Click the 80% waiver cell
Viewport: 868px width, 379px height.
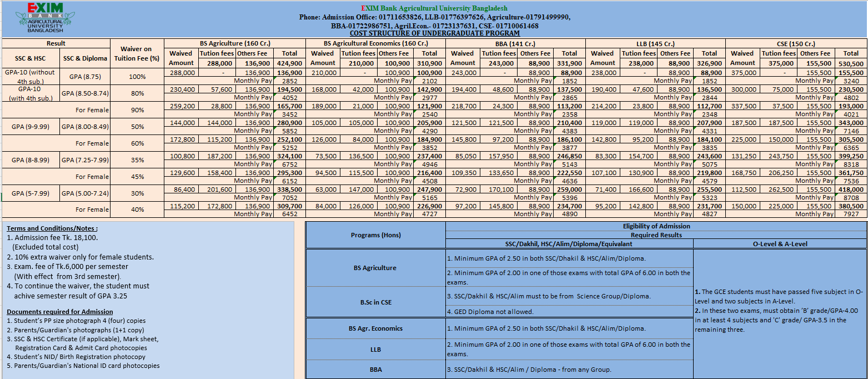[137, 93]
